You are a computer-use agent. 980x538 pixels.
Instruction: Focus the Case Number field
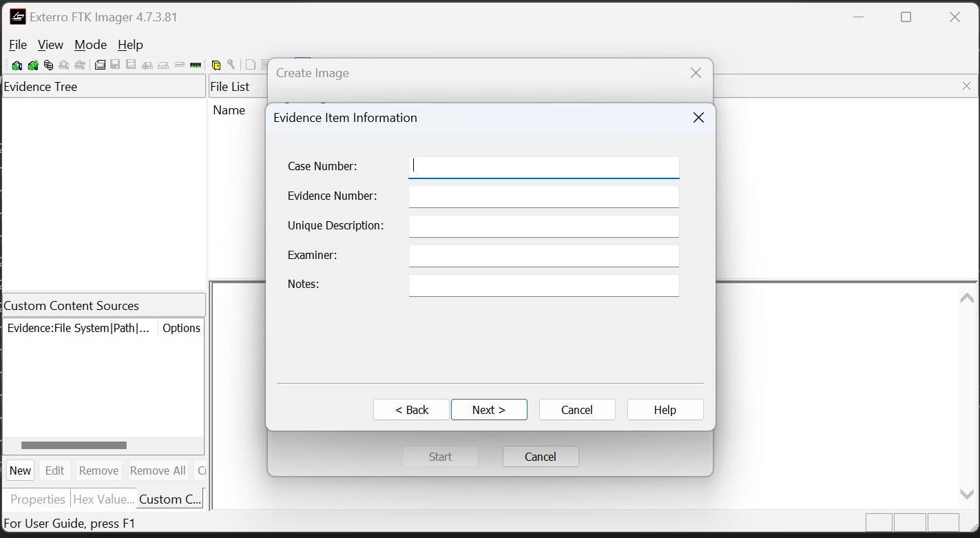544,167
